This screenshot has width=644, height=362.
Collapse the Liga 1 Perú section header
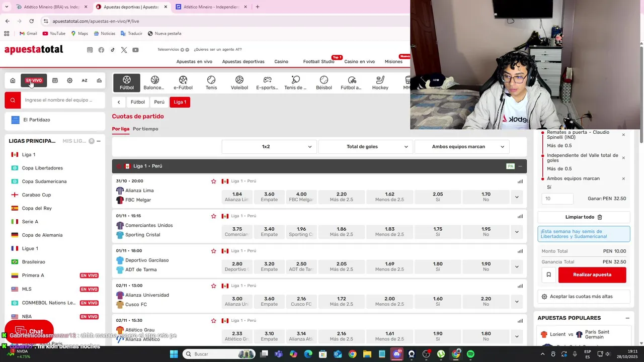point(520,166)
